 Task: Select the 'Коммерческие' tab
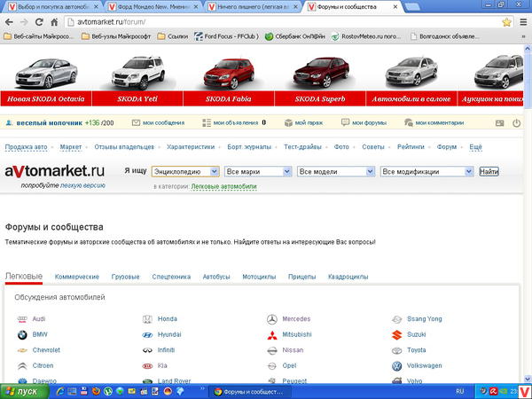[77, 277]
